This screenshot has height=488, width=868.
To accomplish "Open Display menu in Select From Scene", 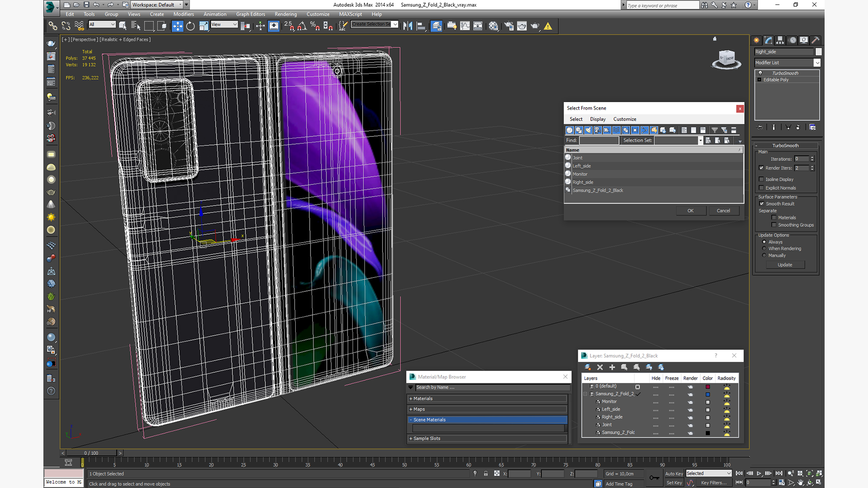I will click(x=598, y=119).
